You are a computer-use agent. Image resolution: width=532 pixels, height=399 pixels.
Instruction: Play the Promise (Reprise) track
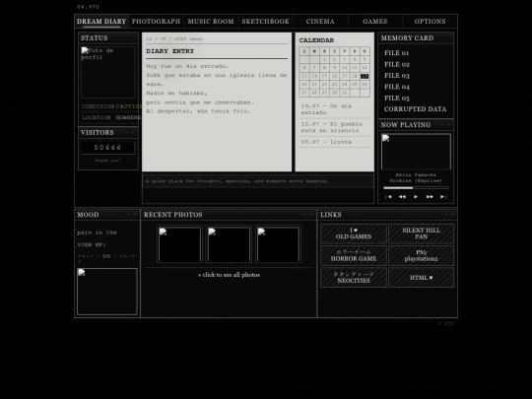pyautogui.click(x=416, y=197)
